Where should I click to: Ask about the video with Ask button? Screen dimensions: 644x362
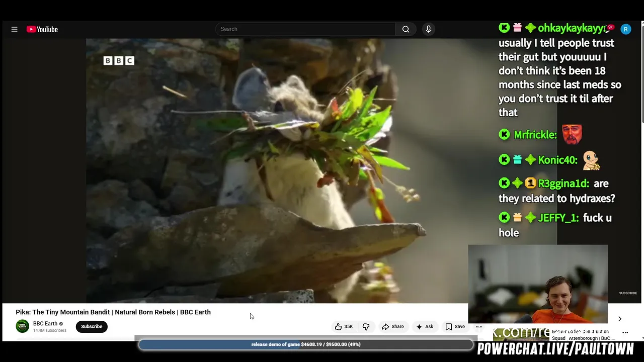point(425,327)
